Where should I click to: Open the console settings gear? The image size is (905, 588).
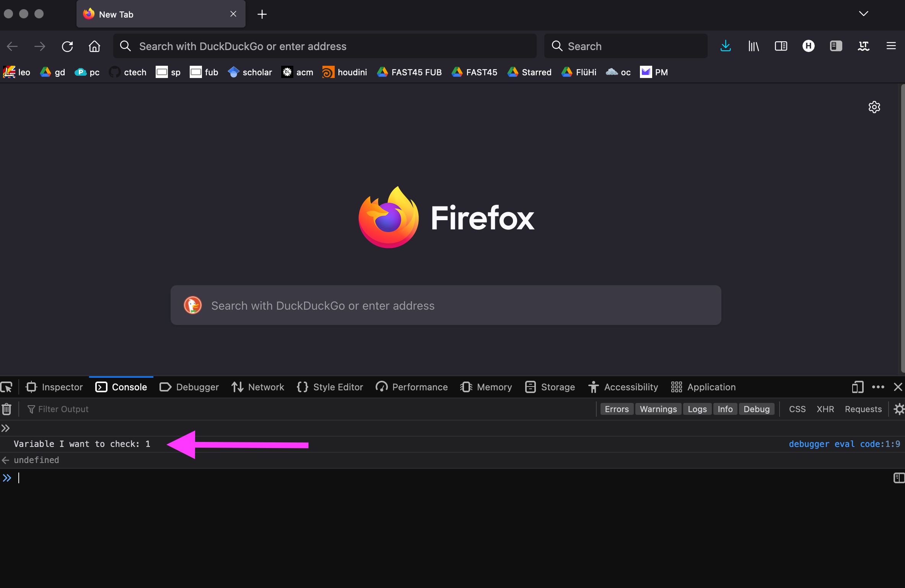(x=899, y=409)
